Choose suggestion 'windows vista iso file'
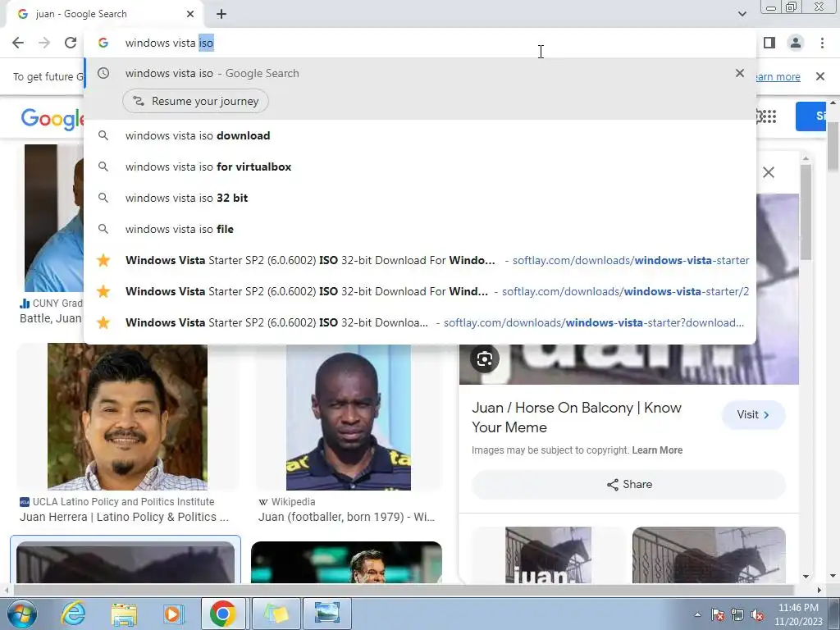The height and width of the screenshot is (630, 840). tap(420, 229)
